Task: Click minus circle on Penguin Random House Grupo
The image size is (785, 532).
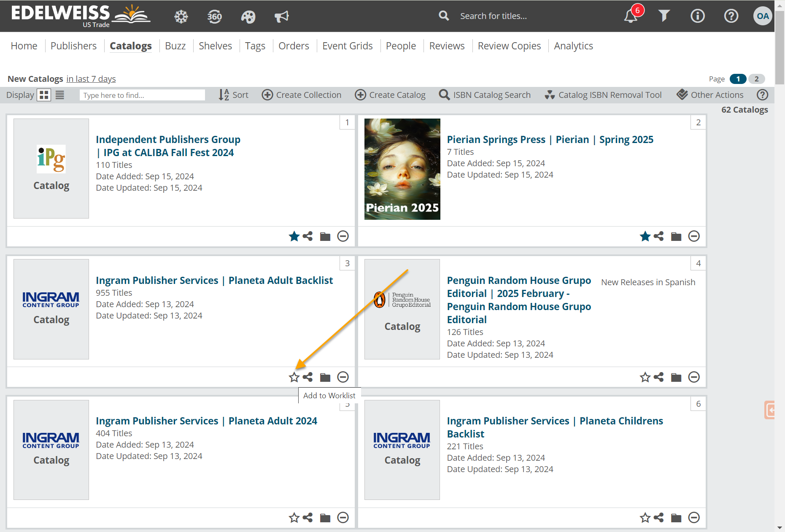Action: (694, 377)
